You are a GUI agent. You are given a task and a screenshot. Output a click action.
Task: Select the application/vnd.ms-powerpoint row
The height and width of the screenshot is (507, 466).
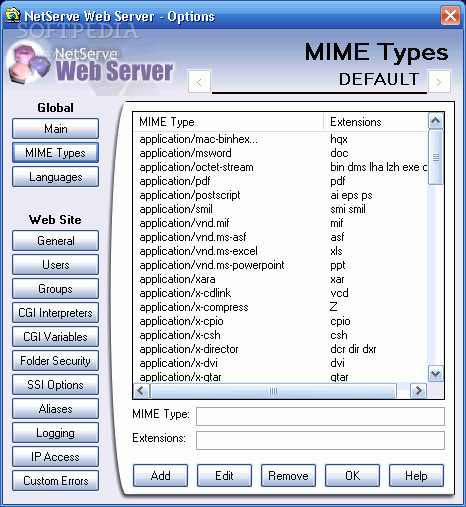point(280,265)
